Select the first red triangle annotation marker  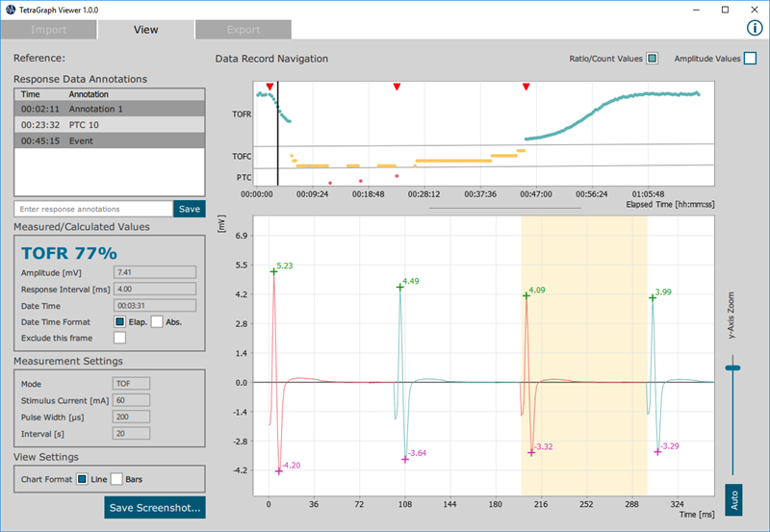click(x=269, y=87)
